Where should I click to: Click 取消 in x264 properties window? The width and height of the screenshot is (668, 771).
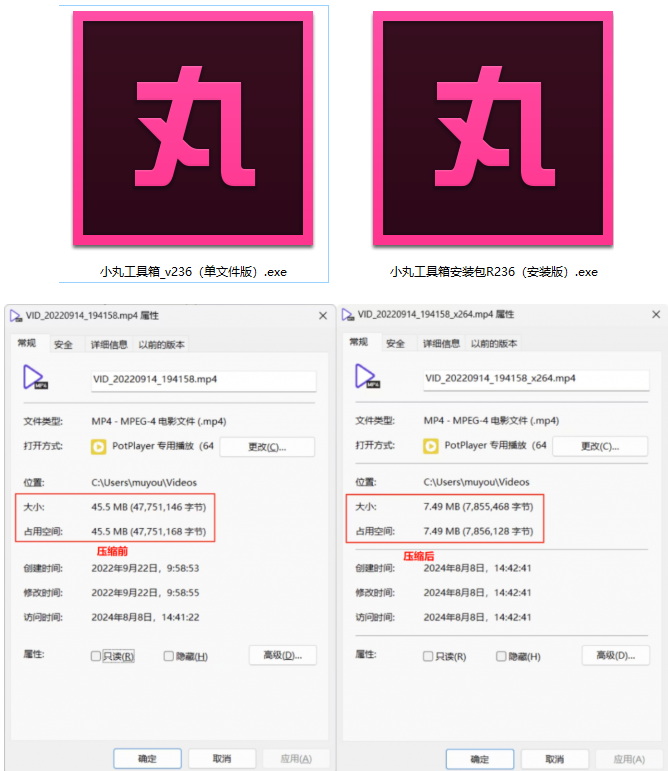click(555, 759)
